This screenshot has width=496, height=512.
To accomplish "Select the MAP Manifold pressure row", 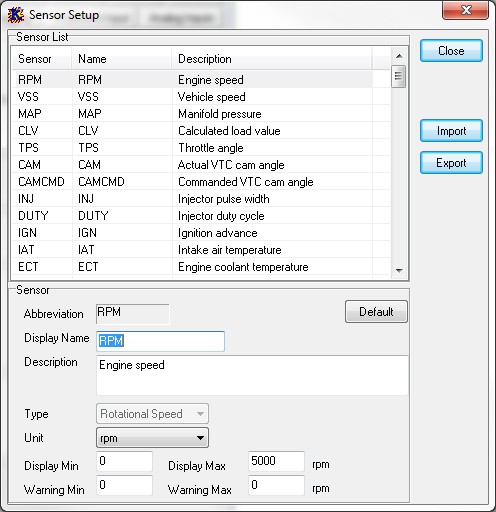I will [201, 114].
